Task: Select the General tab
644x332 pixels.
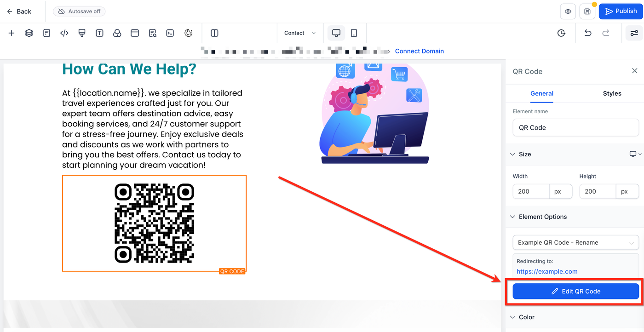Action: pyautogui.click(x=541, y=93)
